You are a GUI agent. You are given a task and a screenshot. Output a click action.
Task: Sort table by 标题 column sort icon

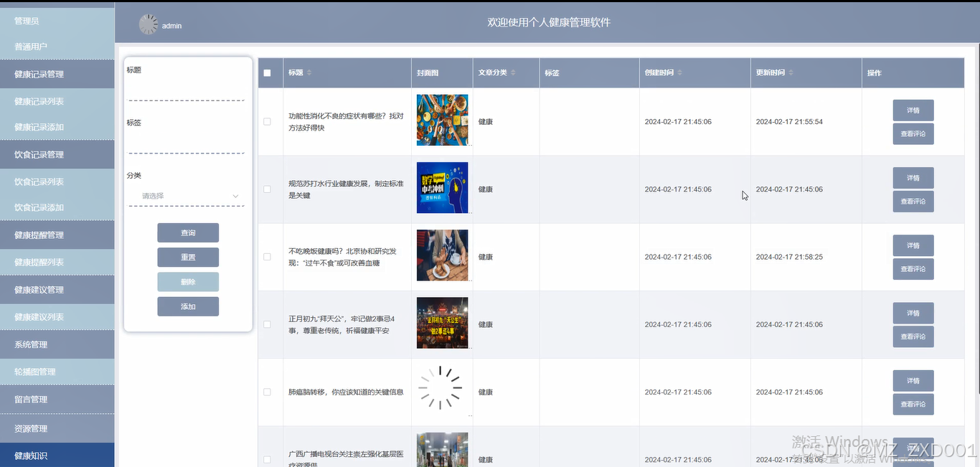click(x=309, y=72)
